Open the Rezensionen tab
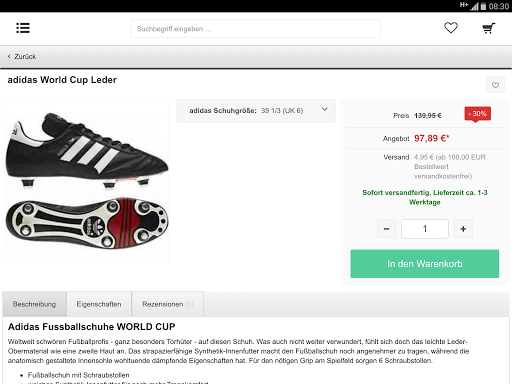The width and height of the screenshot is (512, 384). pos(168,304)
